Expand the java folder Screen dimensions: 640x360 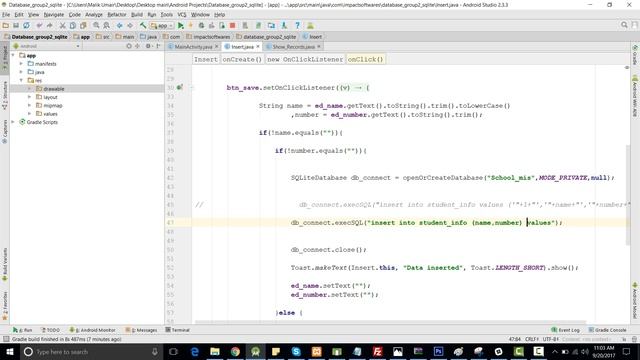point(21,72)
